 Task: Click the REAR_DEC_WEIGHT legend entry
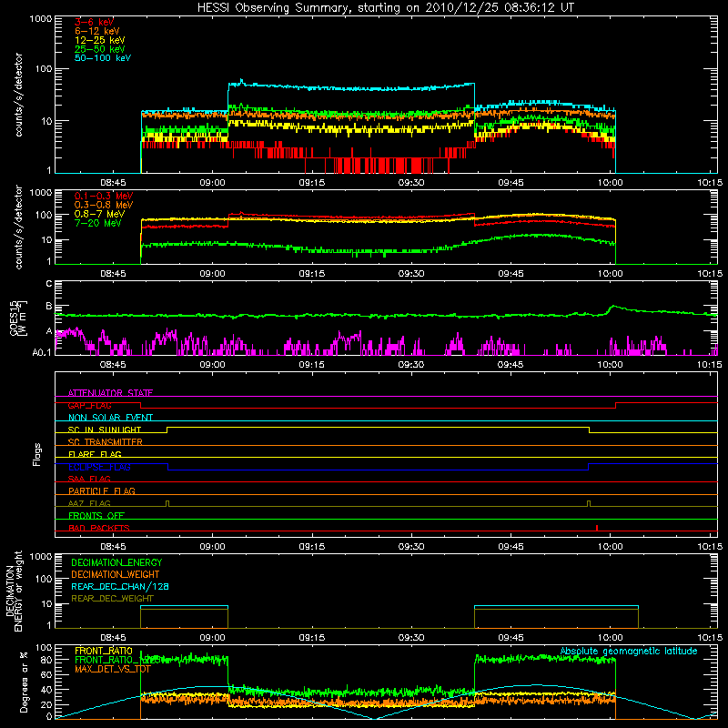point(112,599)
